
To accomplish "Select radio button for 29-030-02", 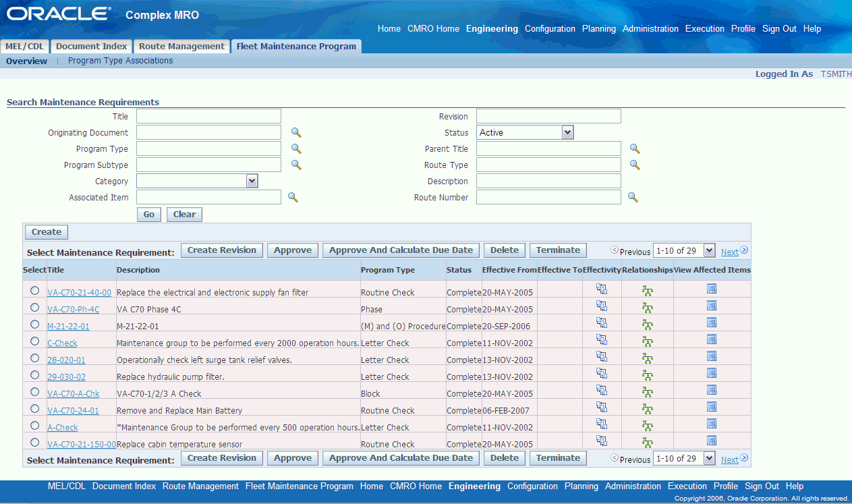I will [x=34, y=374].
